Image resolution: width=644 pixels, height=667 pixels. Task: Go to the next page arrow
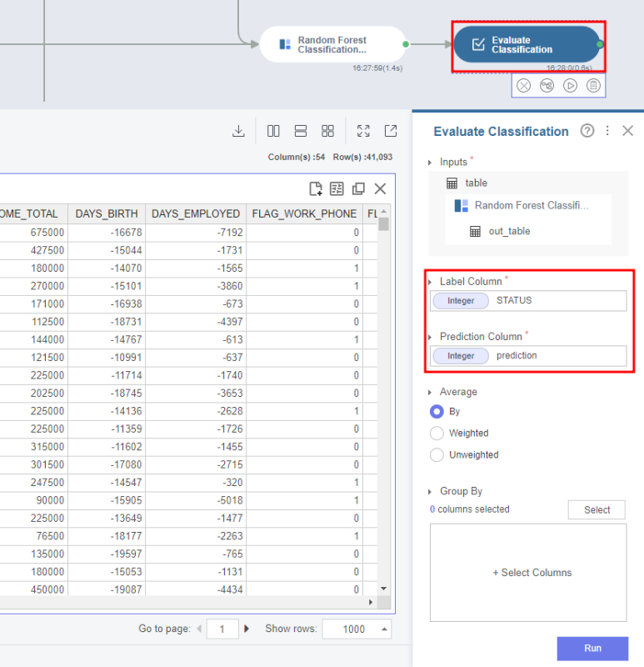pyautogui.click(x=247, y=629)
